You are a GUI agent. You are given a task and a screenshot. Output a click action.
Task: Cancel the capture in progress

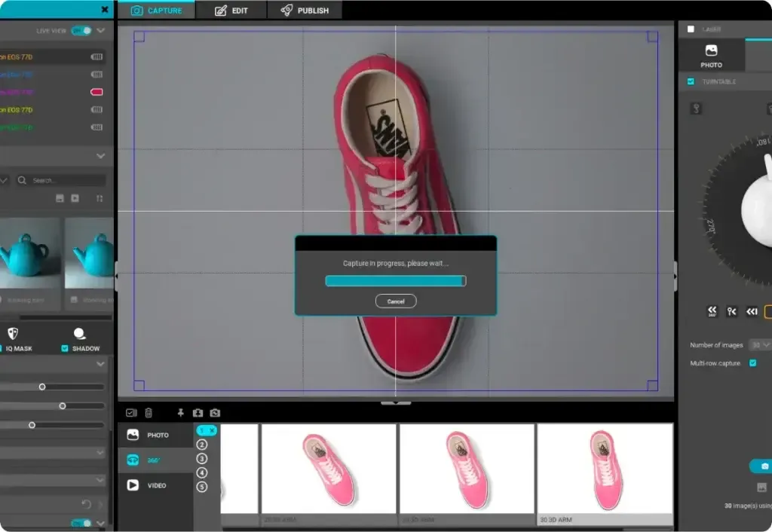(x=396, y=301)
